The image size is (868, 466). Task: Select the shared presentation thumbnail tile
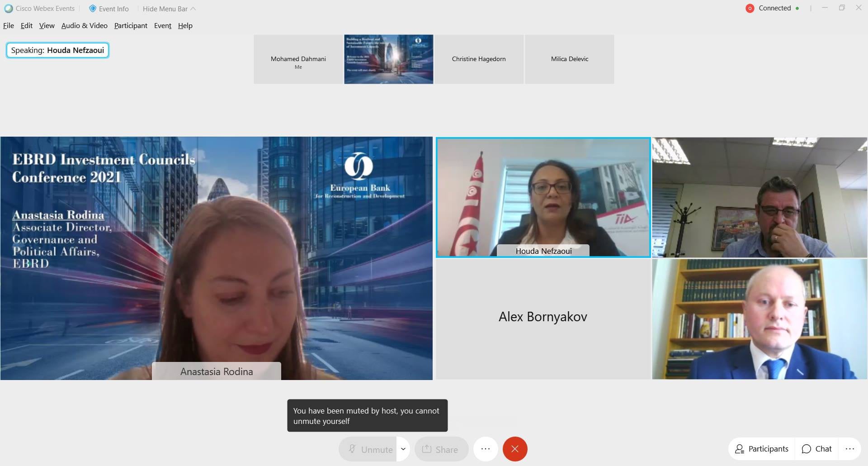click(x=389, y=59)
